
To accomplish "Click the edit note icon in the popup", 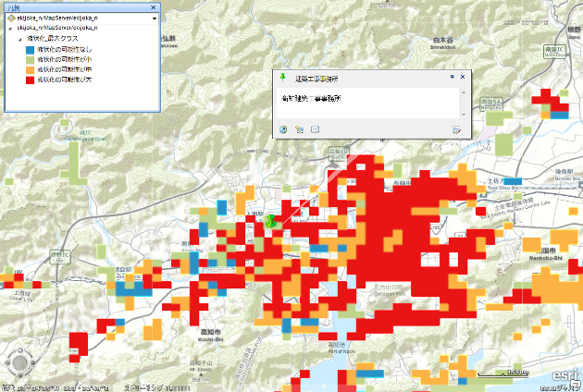I will tap(456, 129).
